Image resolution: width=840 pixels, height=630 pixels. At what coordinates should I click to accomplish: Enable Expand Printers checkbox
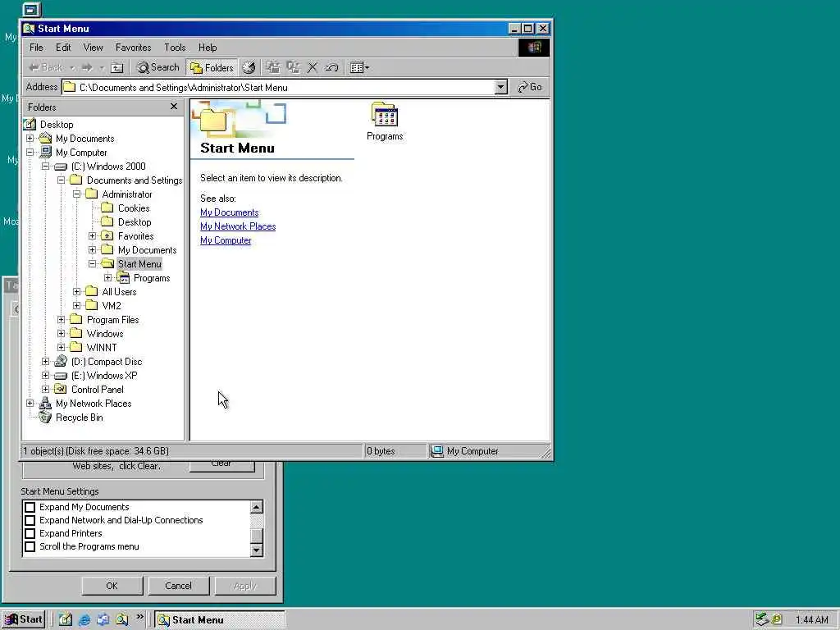30,533
